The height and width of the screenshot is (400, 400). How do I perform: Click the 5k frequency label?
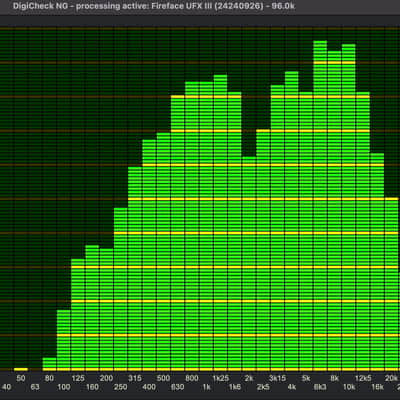click(x=306, y=378)
